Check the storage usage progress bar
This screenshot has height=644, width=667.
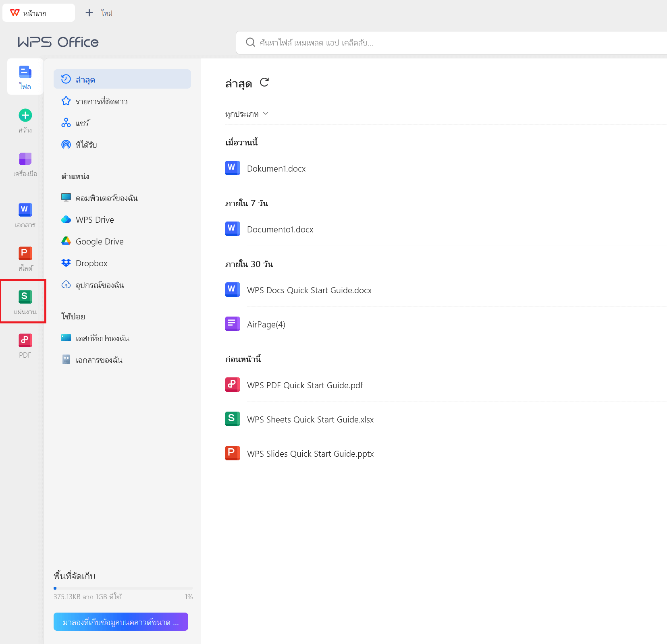pyautogui.click(x=123, y=588)
